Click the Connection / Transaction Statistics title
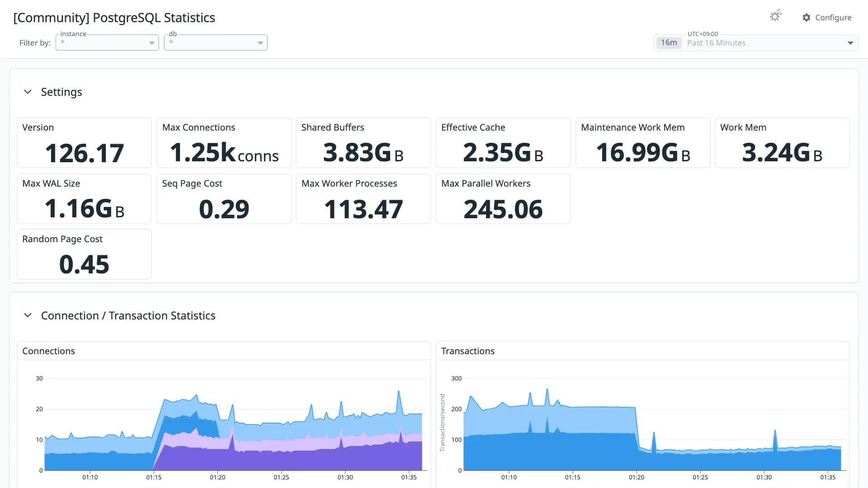This screenshot has width=868, height=488. [x=128, y=315]
